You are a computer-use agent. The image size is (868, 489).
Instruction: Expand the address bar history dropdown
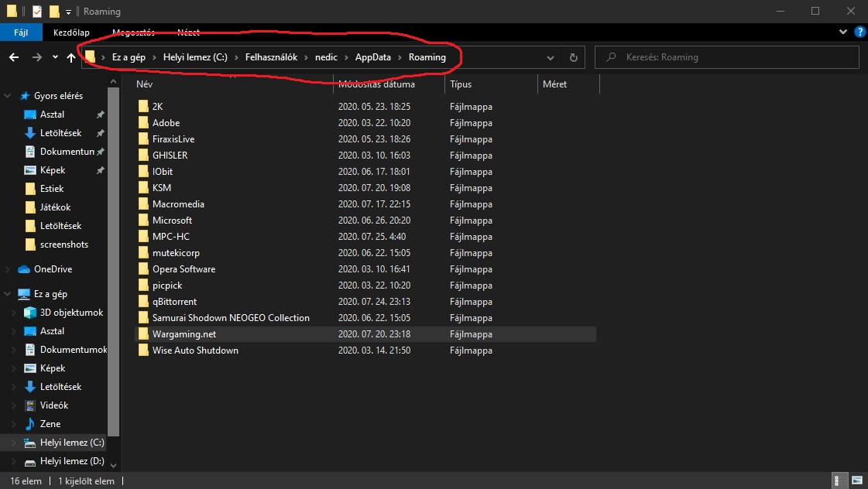click(x=551, y=57)
